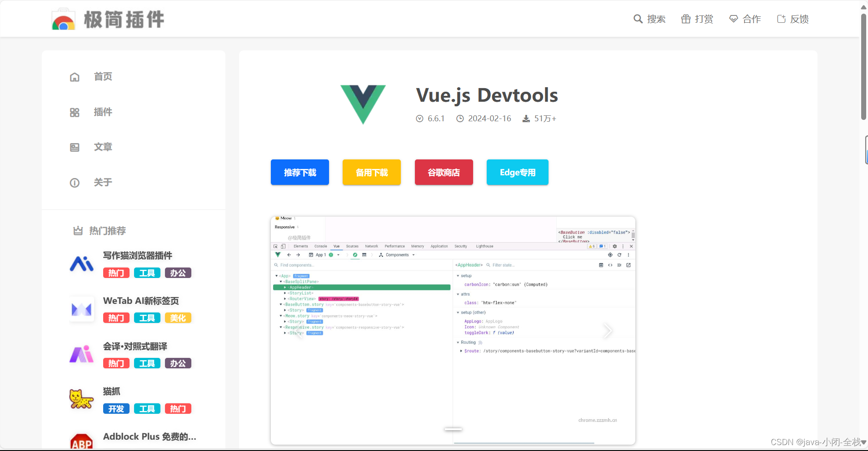The image size is (868, 451).
Task: Click the 搜索 search icon in header
Action: 638,19
